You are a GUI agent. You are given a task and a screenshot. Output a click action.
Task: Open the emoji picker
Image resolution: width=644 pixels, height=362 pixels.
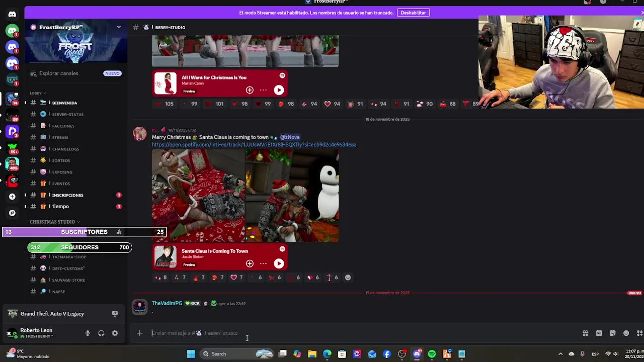(626, 333)
